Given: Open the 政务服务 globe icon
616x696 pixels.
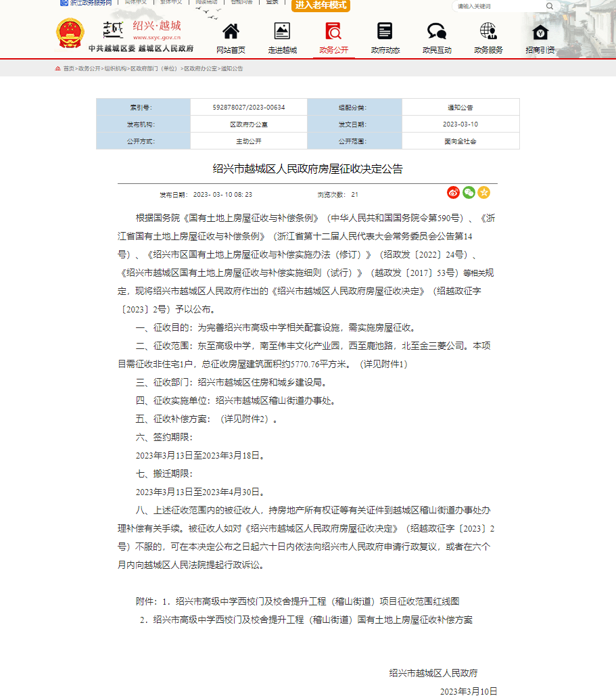Looking at the screenshot, I should (488, 31).
